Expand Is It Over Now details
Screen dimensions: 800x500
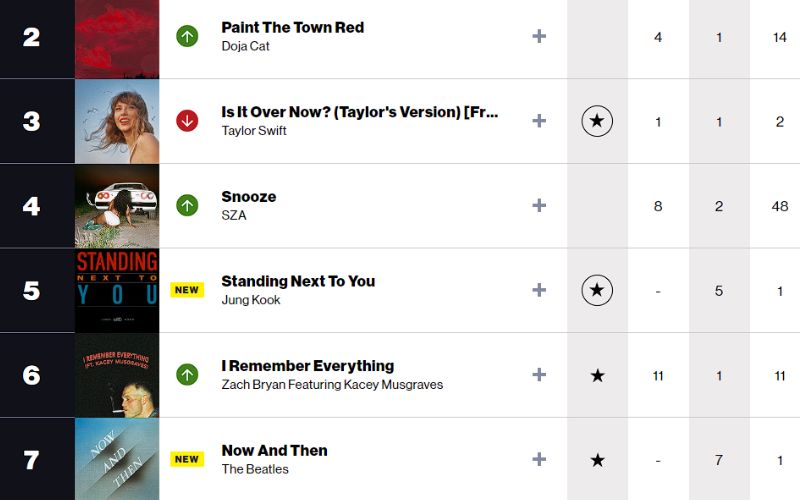point(539,121)
